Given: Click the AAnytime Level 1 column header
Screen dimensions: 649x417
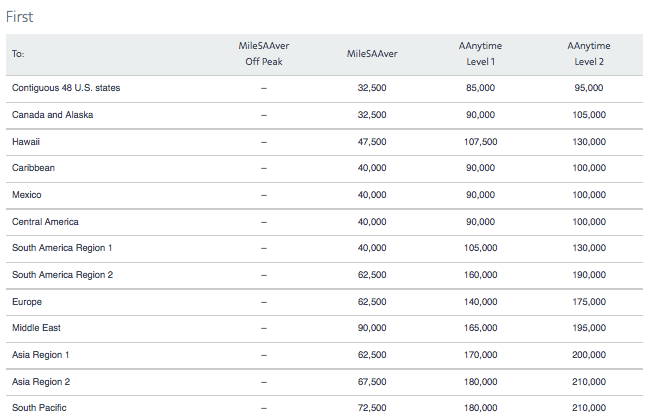Looking at the screenshot, I should click(480, 54).
